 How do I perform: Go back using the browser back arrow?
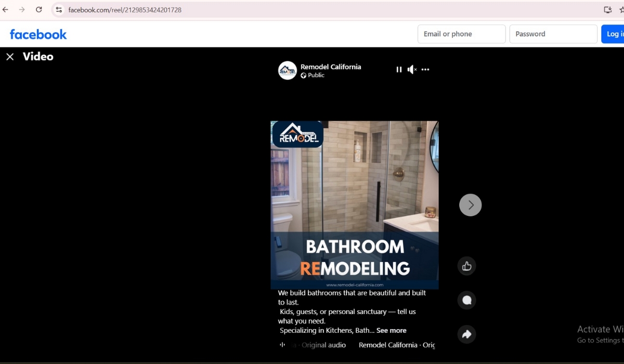(x=6, y=10)
